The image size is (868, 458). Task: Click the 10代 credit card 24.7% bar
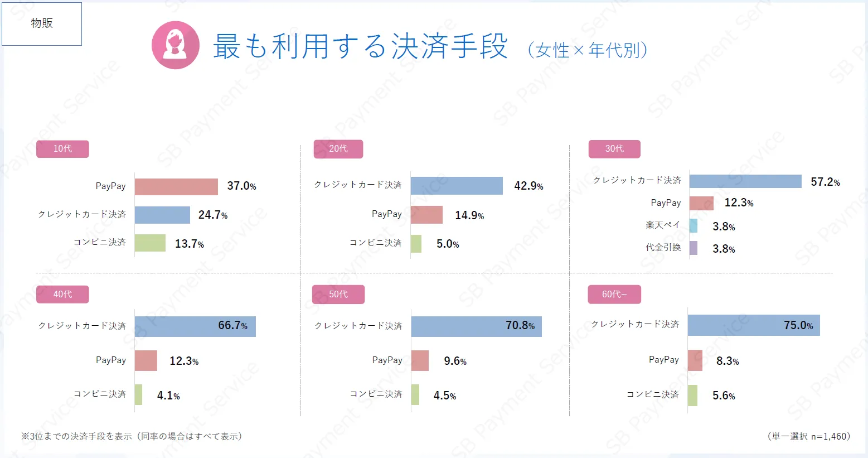162,215
